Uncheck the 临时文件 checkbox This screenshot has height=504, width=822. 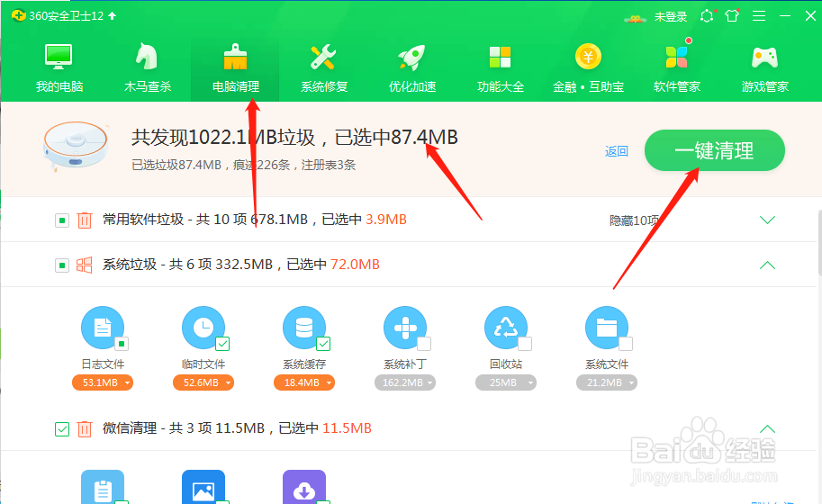point(222,344)
